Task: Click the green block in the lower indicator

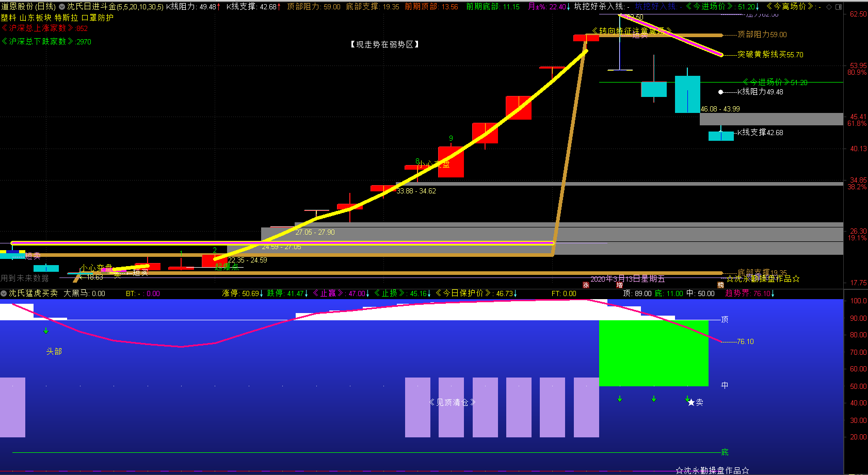Action: click(x=653, y=353)
